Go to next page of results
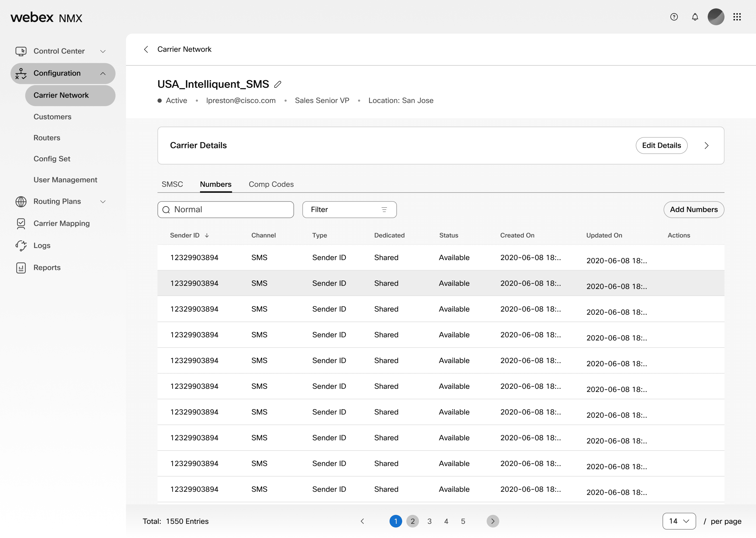 [493, 521]
